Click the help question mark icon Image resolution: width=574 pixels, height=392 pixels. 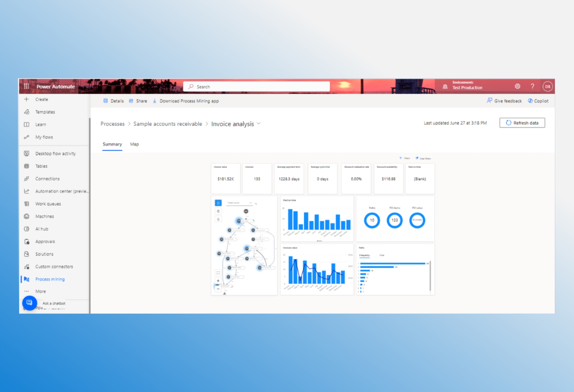(x=532, y=86)
